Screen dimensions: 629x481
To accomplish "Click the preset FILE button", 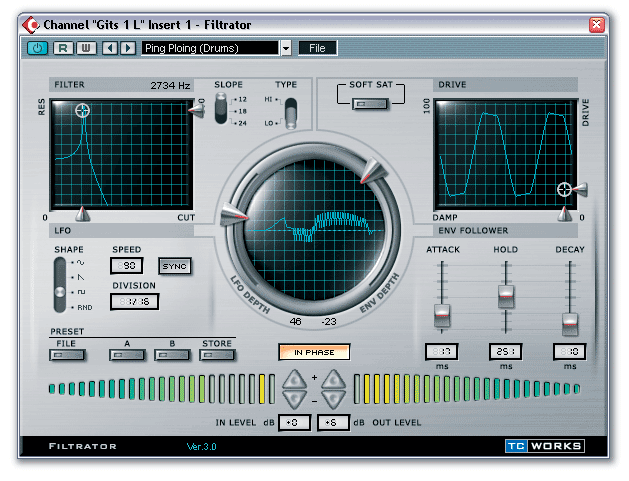I will [67, 355].
